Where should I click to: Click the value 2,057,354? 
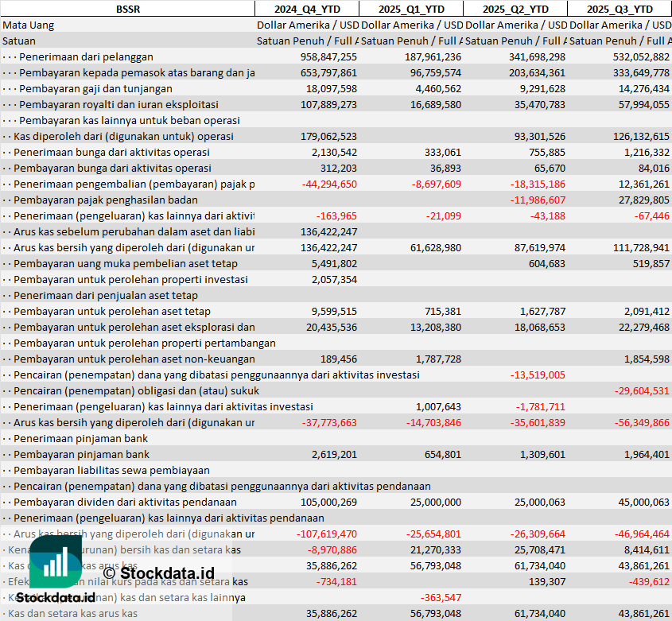point(334,279)
